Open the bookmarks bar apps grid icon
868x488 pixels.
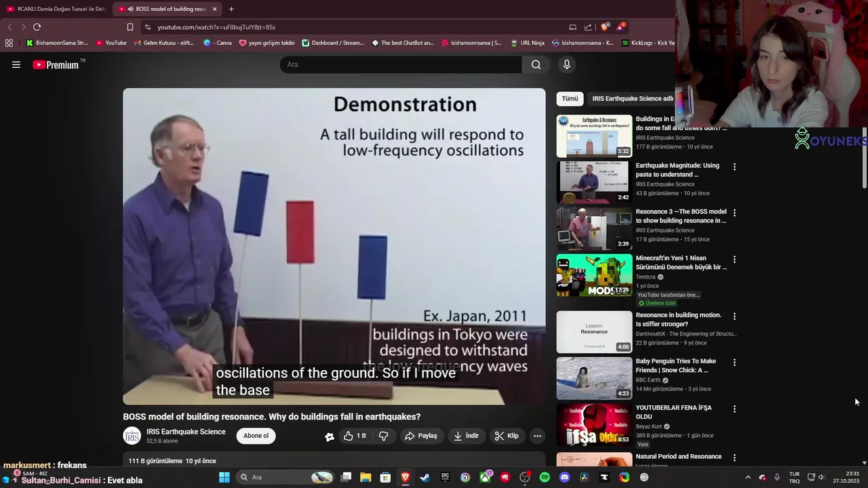coord(9,43)
